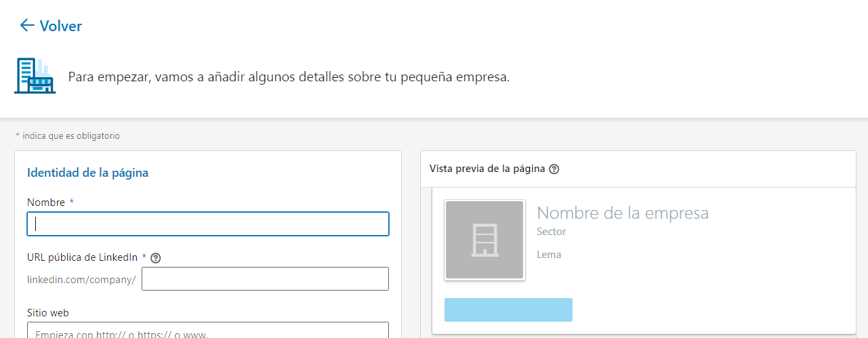Focus the Nombre input field
This screenshot has width=868, height=338.
pos(208,224)
